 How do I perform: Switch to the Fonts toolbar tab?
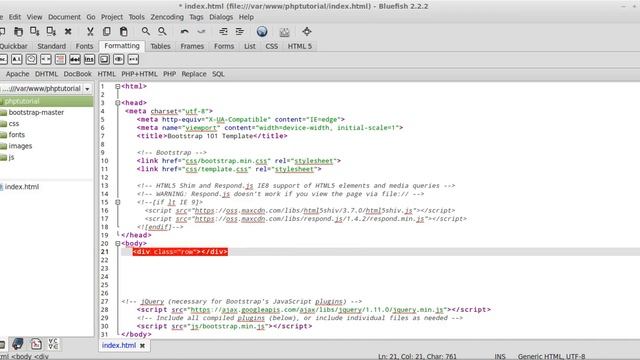click(x=84, y=46)
